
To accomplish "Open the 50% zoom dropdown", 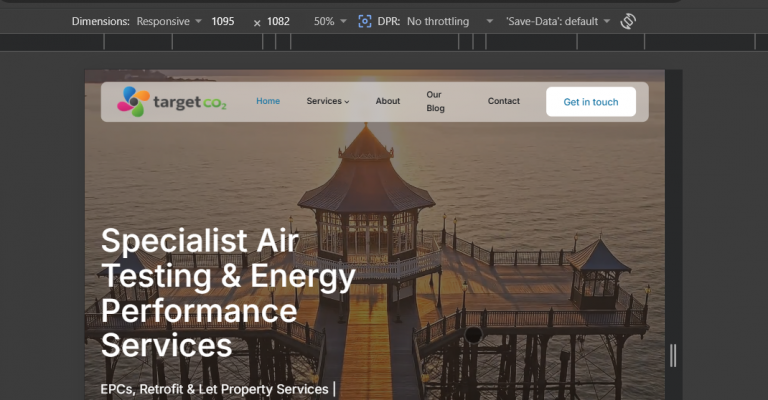I will point(330,21).
